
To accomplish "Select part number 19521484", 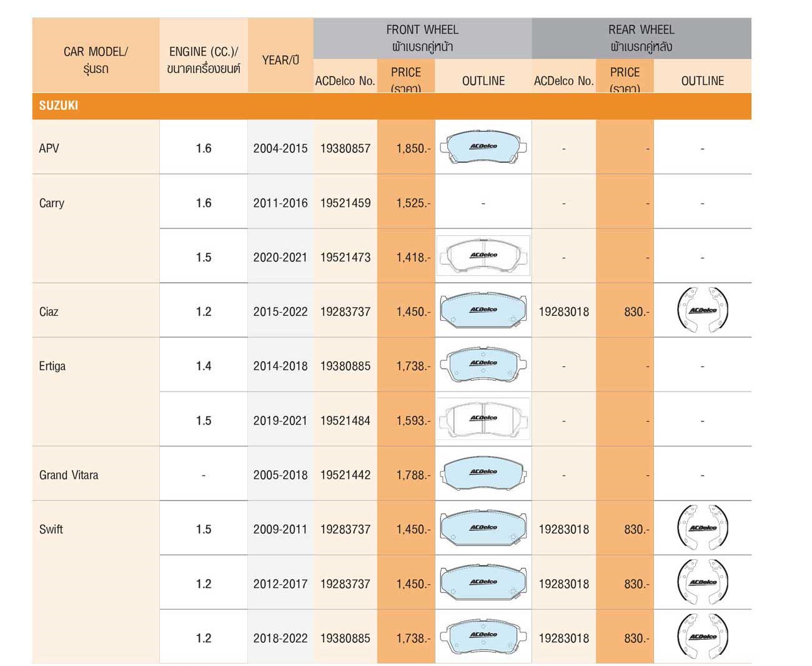I will (345, 421).
